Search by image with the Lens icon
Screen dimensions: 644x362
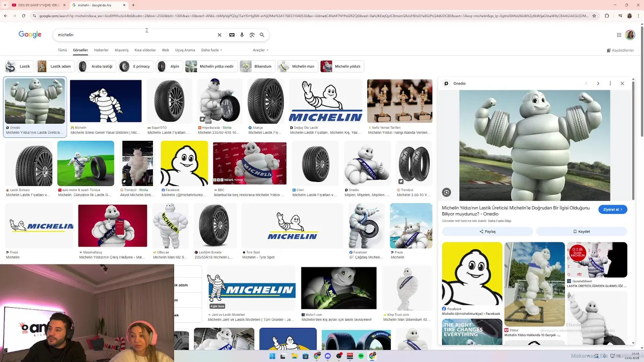252,35
